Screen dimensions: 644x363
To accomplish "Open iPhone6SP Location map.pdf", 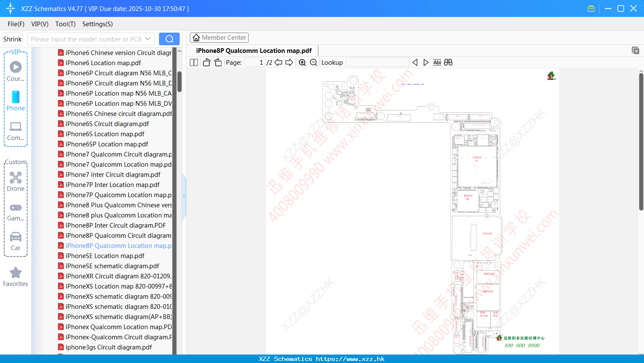I will tap(107, 144).
